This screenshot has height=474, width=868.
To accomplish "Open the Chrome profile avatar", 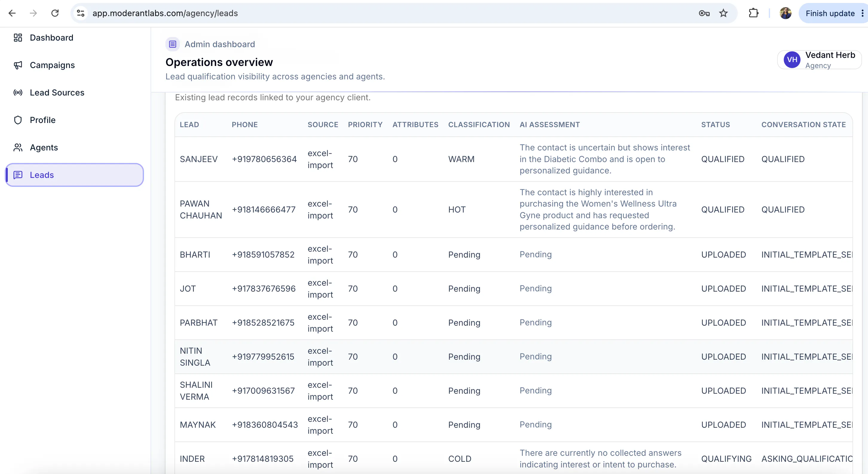I will click(786, 13).
